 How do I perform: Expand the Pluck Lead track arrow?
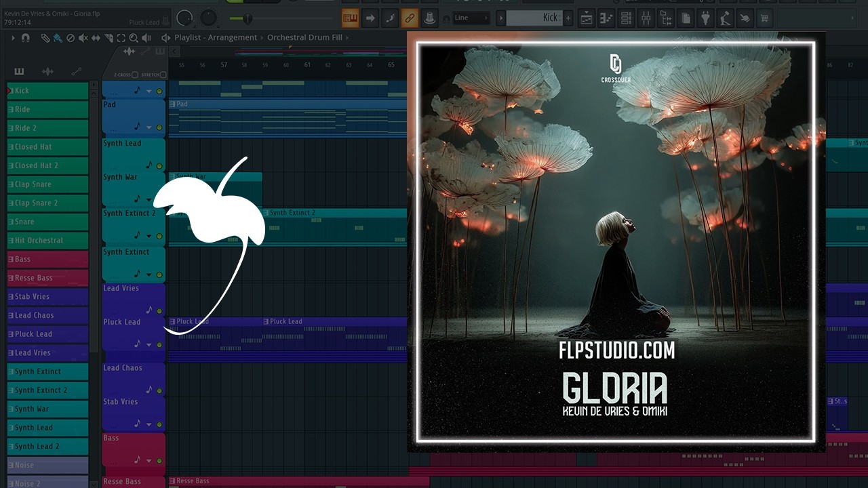[x=149, y=345]
